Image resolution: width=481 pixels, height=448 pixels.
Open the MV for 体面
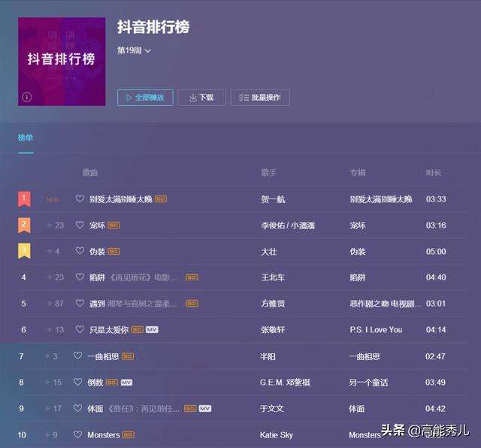click(x=205, y=408)
